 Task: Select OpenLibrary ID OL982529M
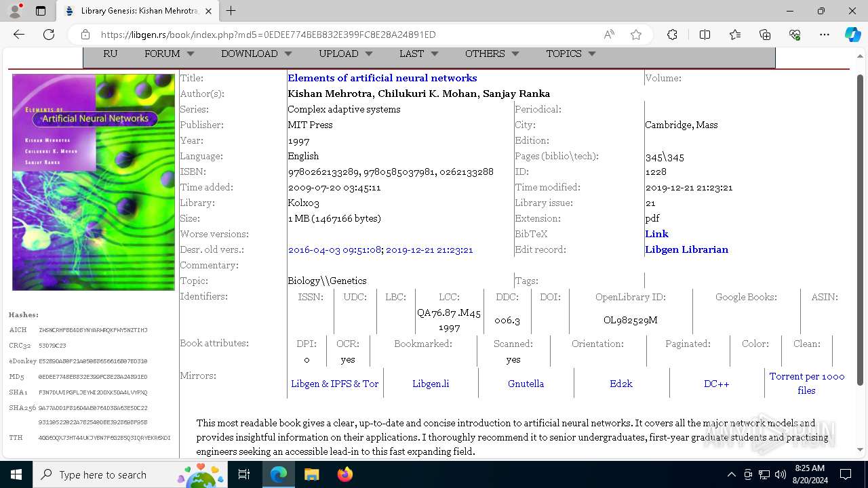(631, 320)
